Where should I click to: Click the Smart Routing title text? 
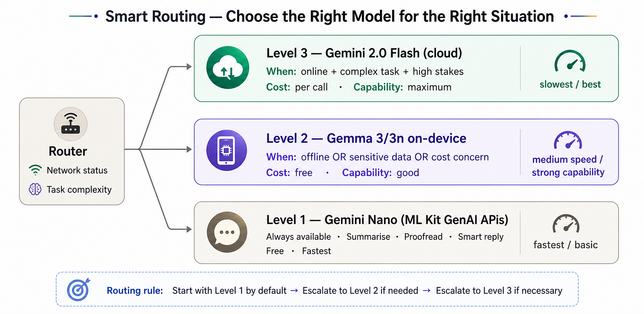click(x=330, y=17)
